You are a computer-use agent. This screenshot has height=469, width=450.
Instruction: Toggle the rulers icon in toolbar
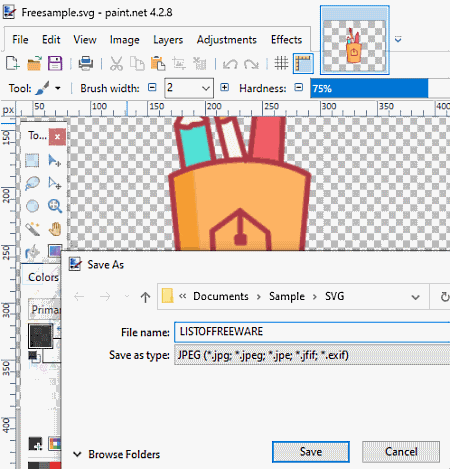click(x=303, y=63)
